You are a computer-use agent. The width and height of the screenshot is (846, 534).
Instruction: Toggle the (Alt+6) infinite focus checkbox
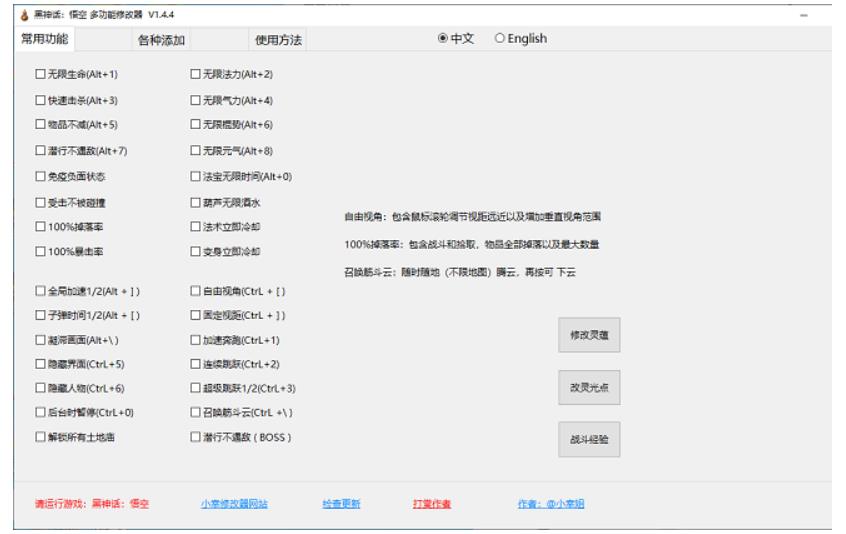pos(195,125)
